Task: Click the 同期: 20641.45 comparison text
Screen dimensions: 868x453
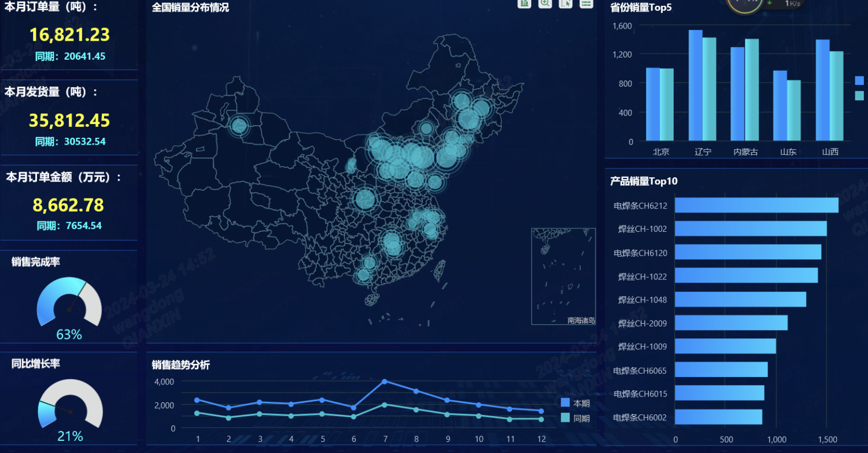Action: 70,56
